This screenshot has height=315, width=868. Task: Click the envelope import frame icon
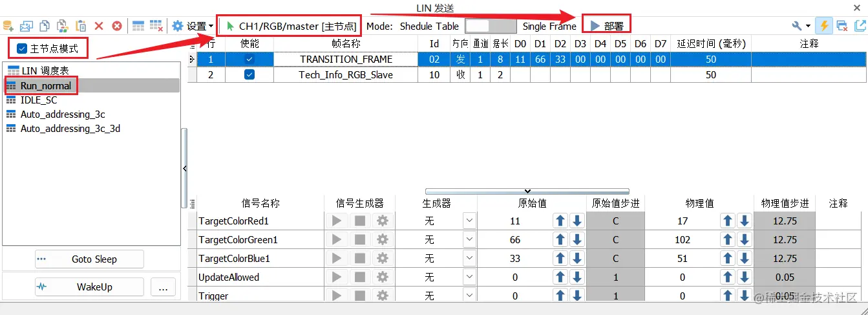click(x=26, y=26)
